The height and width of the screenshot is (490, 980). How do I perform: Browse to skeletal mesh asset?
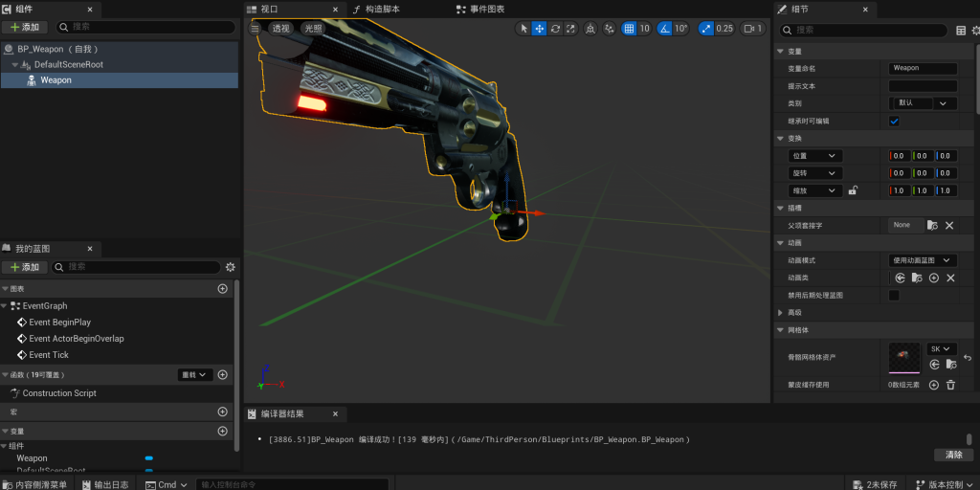[x=950, y=365]
